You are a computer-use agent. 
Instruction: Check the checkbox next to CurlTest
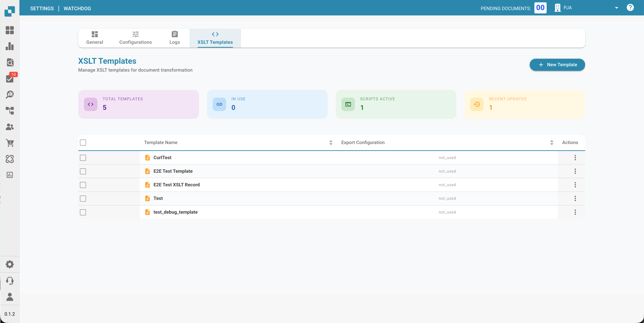[x=83, y=158]
